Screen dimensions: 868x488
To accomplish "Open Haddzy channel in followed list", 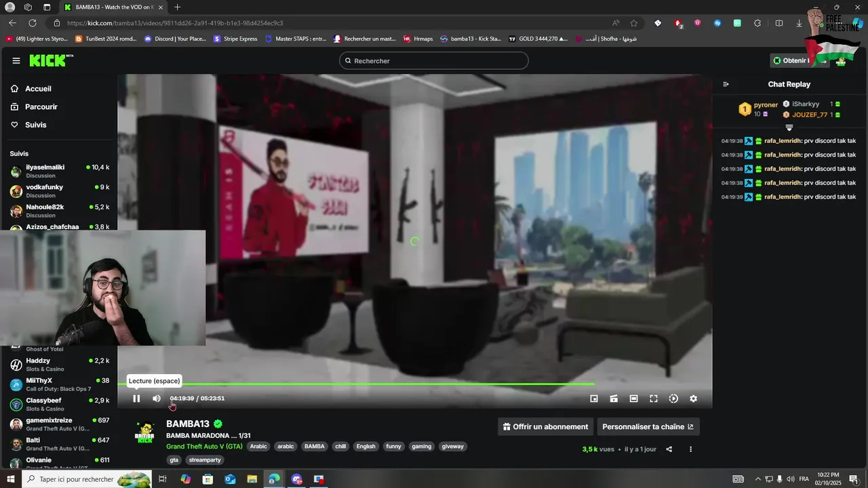I will (59, 365).
